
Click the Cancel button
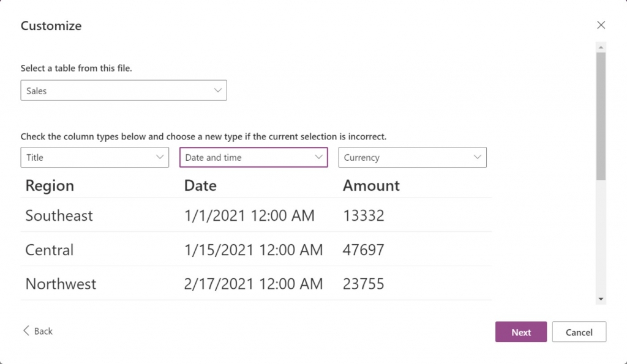click(x=579, y=332)
